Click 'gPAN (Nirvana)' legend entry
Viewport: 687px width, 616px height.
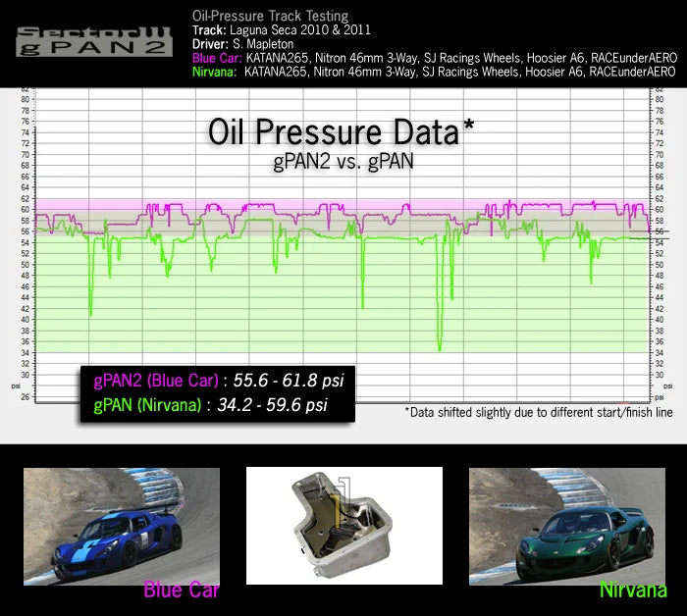click(x=147, y=405)
